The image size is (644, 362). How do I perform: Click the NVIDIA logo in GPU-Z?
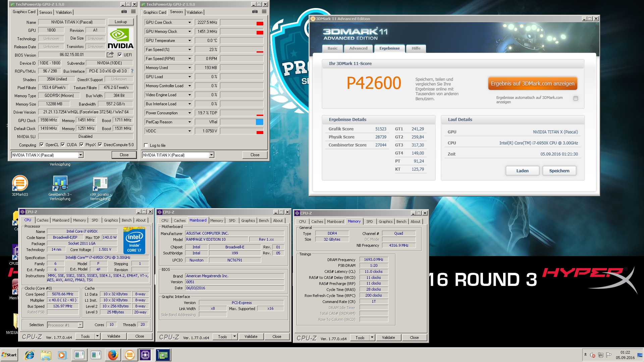click(120, 39)
